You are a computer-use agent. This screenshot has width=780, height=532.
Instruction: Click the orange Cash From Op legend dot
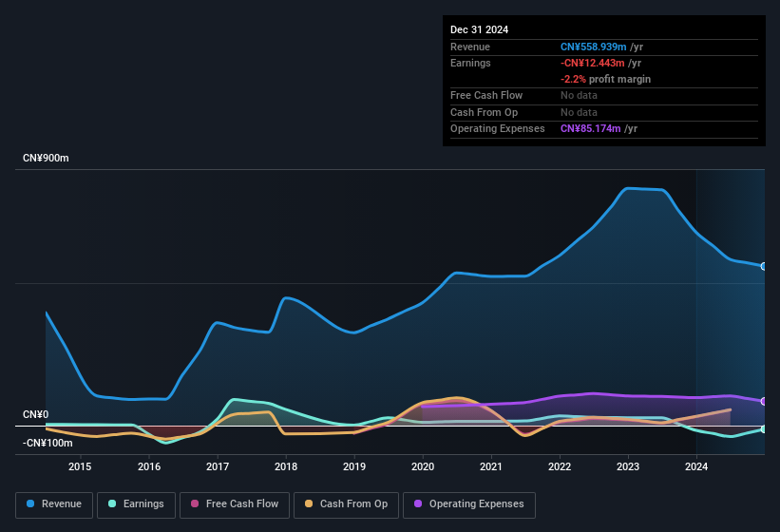[309, 503]
